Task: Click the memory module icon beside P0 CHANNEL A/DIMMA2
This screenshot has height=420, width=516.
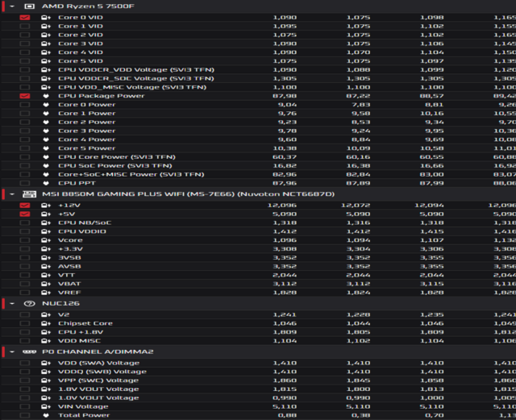Action: (x=29, y=351)
